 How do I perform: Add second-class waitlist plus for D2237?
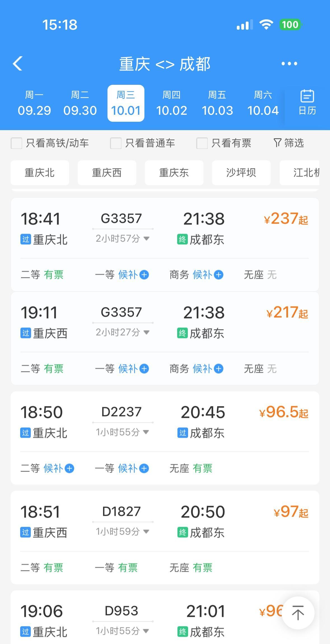pyautogui.click(x=69, y=468)
